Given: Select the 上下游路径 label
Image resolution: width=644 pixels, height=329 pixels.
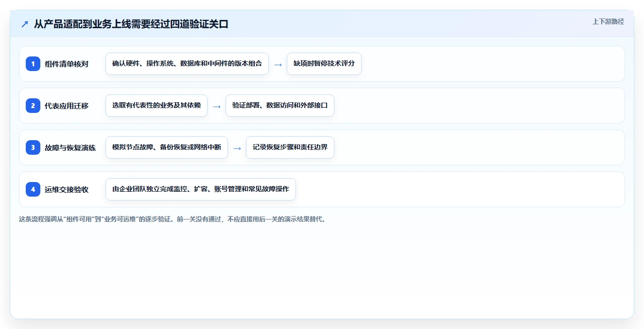Looking at the screenshot, I should click(x=608, y=21).
